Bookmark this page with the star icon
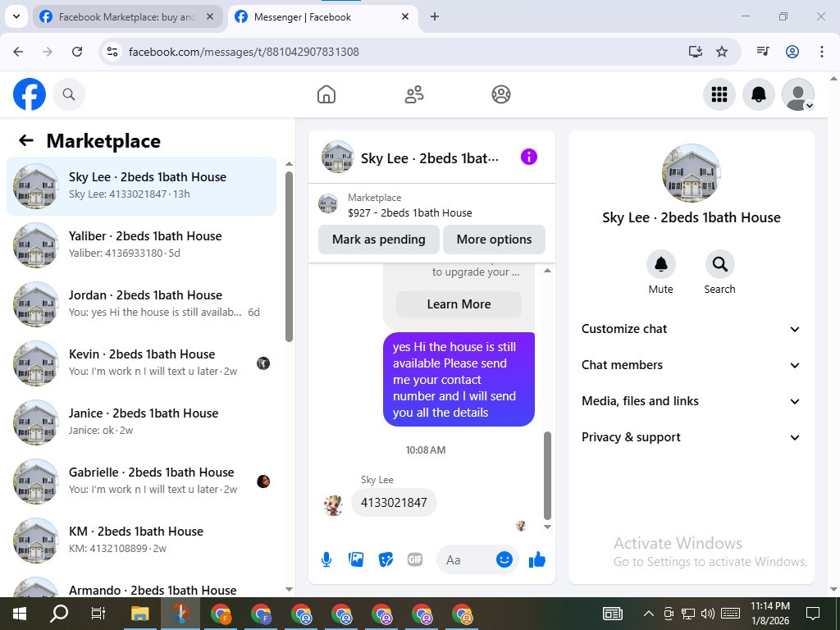 (722, 52)
